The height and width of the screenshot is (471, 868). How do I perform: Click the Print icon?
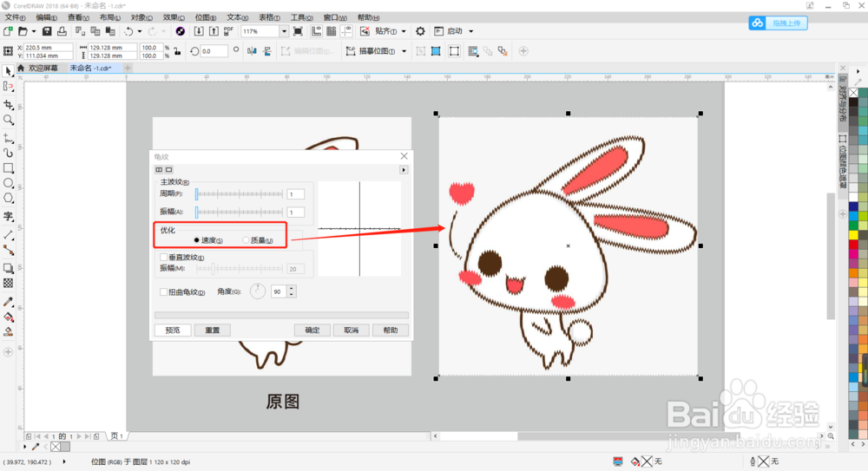click(62, 31)
